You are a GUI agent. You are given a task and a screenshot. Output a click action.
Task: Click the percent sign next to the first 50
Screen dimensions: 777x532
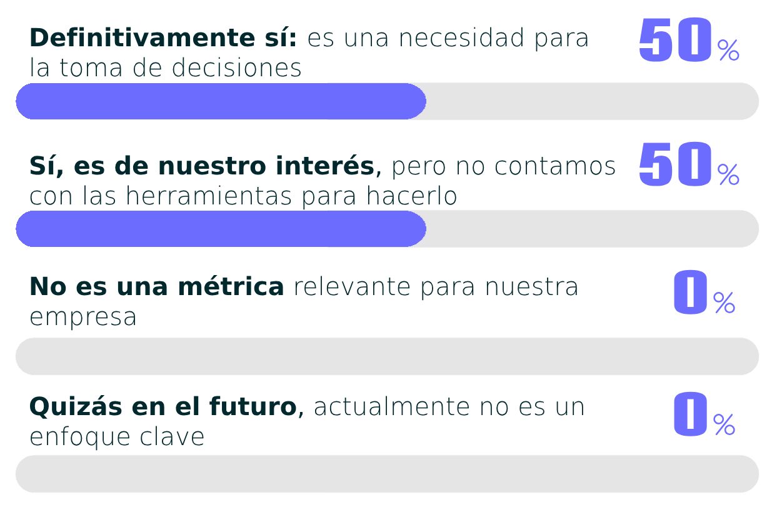pos(728,50)
